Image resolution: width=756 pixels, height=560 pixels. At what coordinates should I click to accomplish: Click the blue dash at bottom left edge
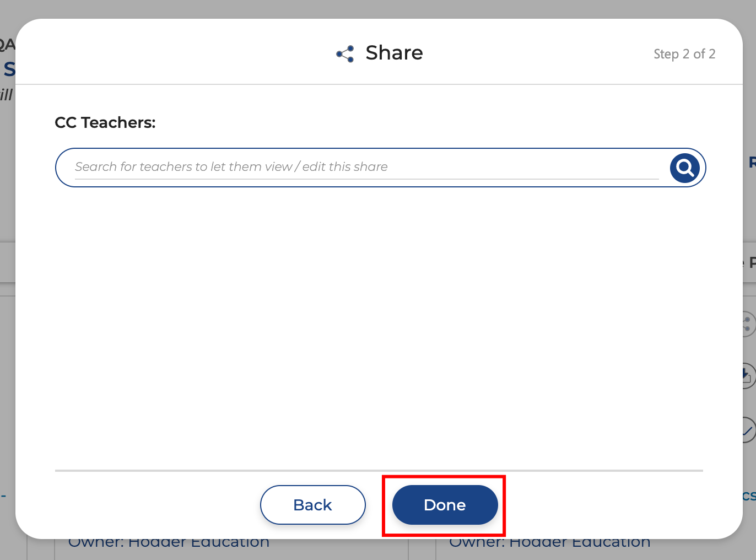coord(3,496)
